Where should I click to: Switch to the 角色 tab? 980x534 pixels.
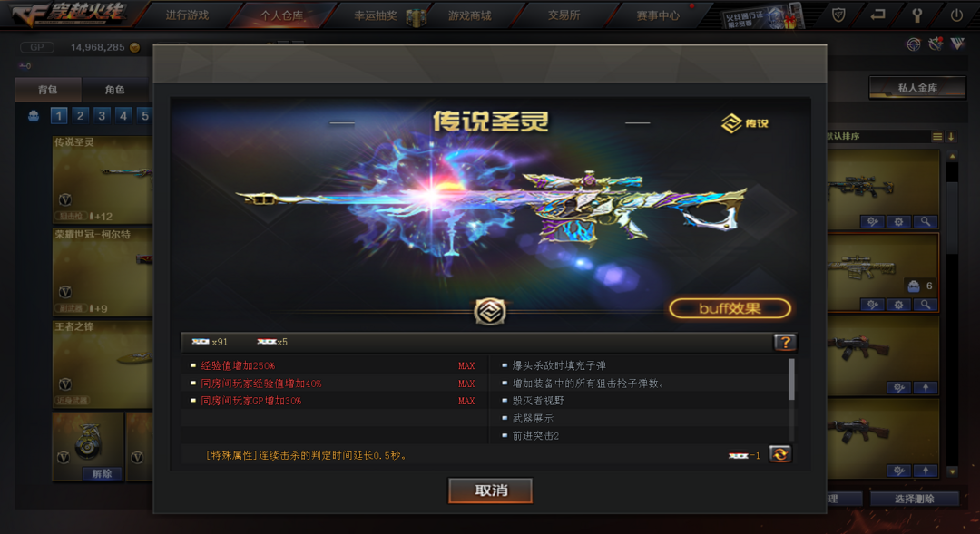click(114, 90)
